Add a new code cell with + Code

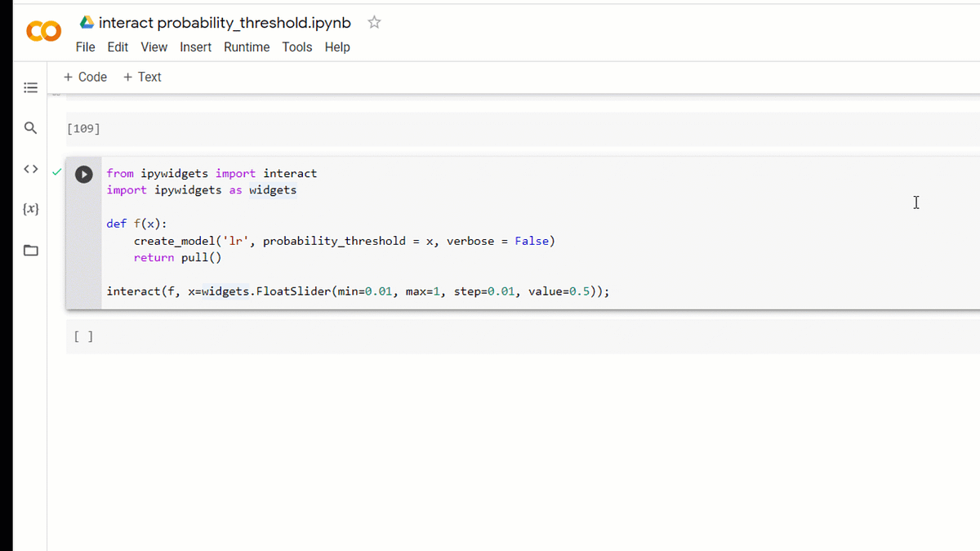click(x=85, y=77)
